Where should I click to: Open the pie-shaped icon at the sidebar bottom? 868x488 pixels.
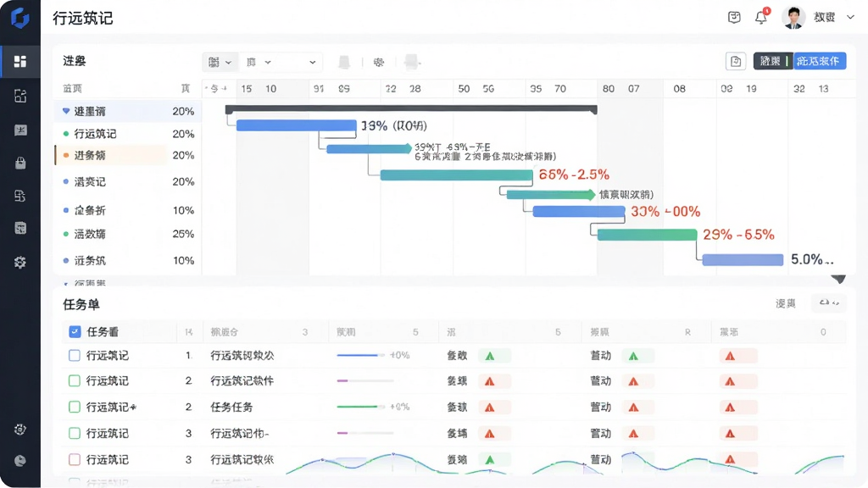(x=20, y=461)
